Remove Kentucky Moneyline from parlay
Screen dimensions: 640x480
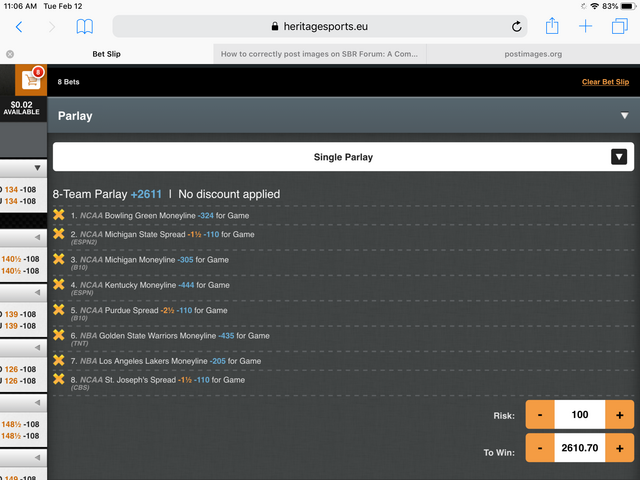click(x=59, y=284)
